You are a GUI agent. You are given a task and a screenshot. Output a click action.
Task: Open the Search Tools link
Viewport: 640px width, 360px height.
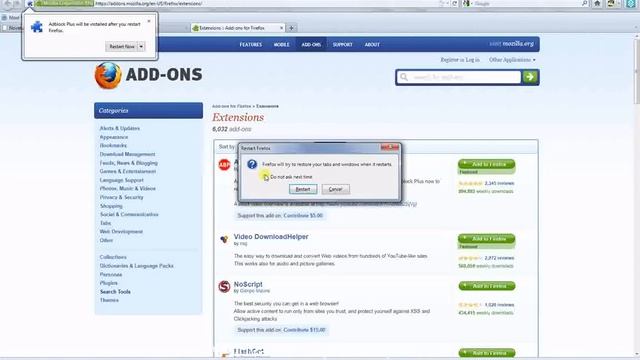click(115, 292)
